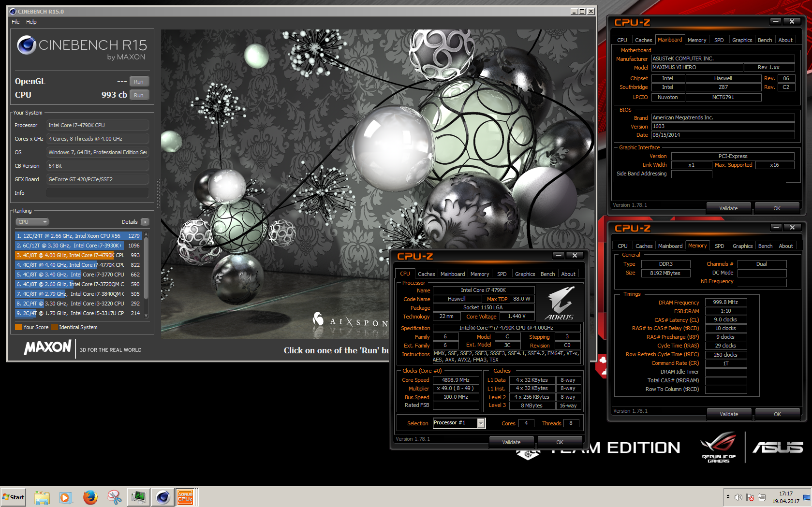
Task: Click the Show Desktop tray icon
Action: [x=806, y=497]
